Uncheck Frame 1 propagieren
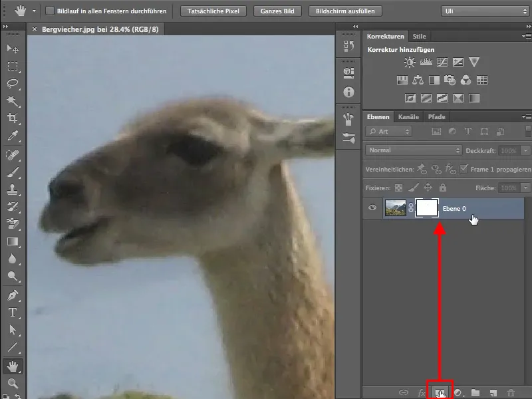Image resolution: width=532 pixels, height=399 pixels. coord(464,170)
